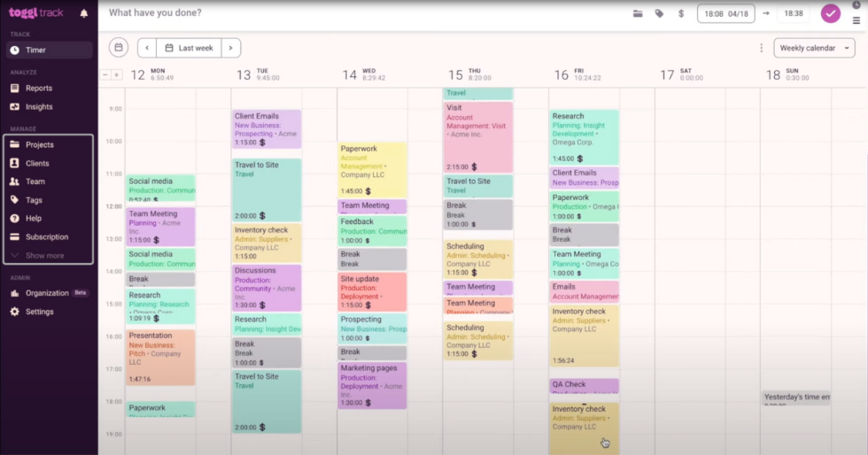
Task: Open Organization Beta page
Action: coord(49,293)
